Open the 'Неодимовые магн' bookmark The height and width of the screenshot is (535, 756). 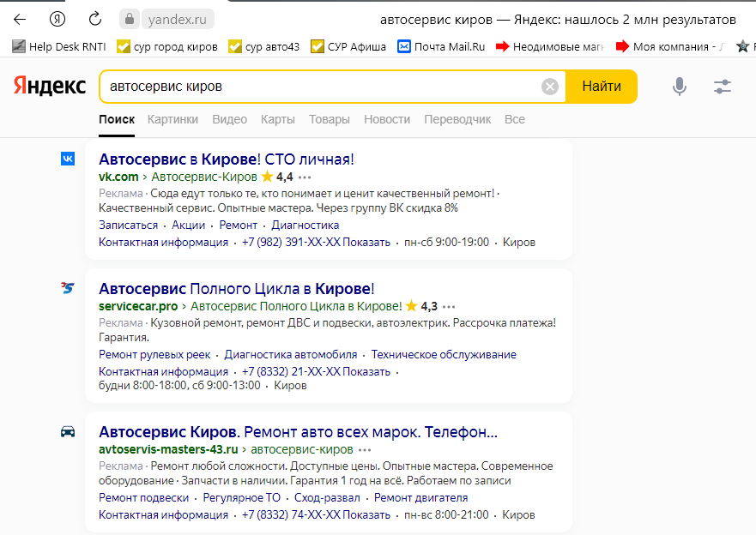(550, 46)
